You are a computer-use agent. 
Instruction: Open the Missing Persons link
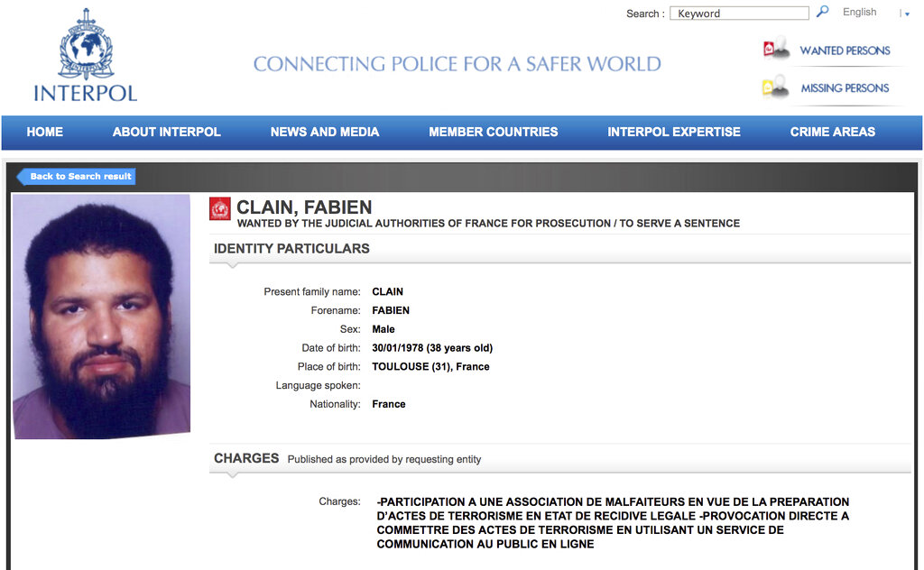point(845,88)
